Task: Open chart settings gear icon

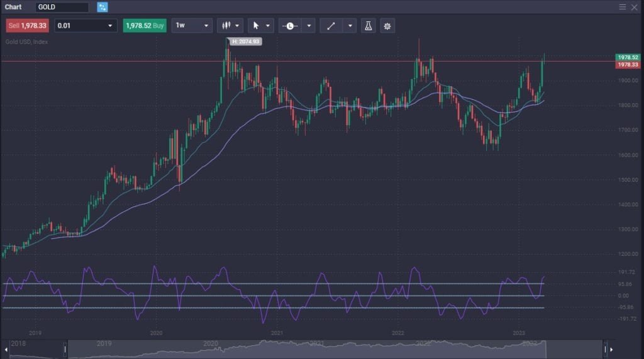Action: coord(387,26)
